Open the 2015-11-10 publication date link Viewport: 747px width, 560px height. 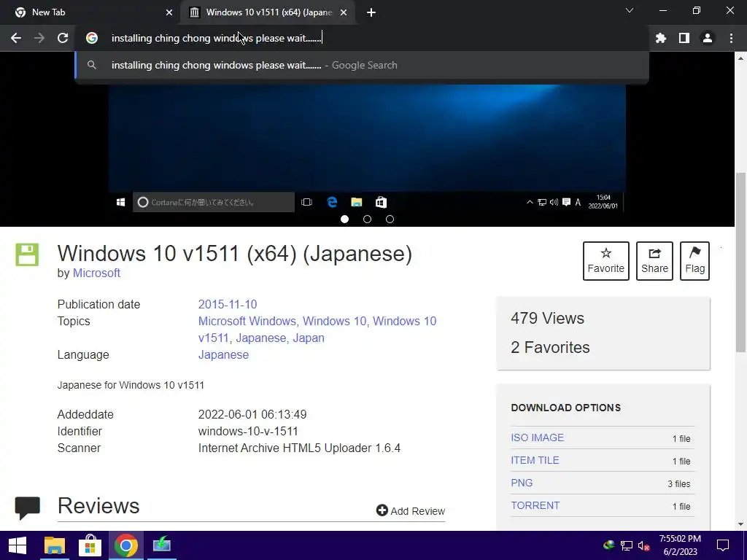[228, 304]
